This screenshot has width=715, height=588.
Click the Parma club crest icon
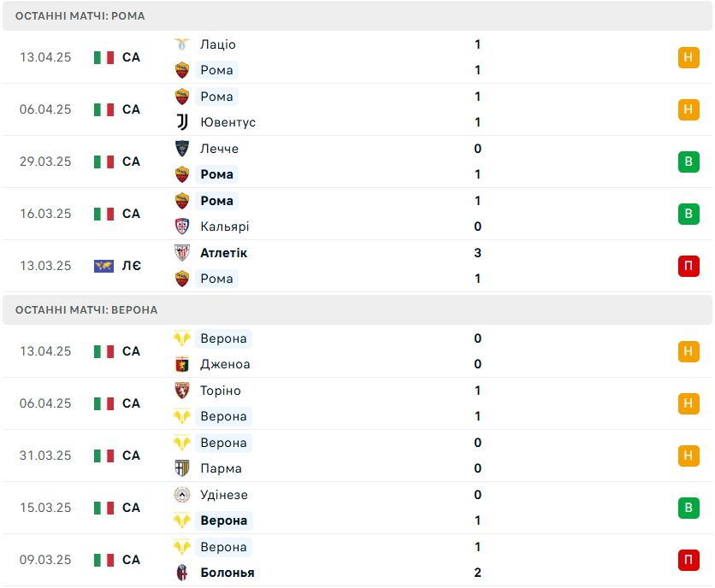tap(182, 468)
